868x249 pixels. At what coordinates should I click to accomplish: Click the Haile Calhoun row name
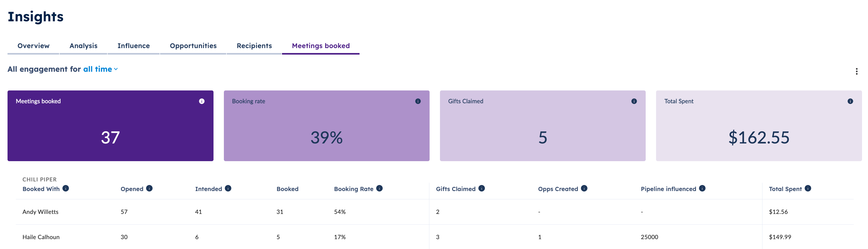41,237
